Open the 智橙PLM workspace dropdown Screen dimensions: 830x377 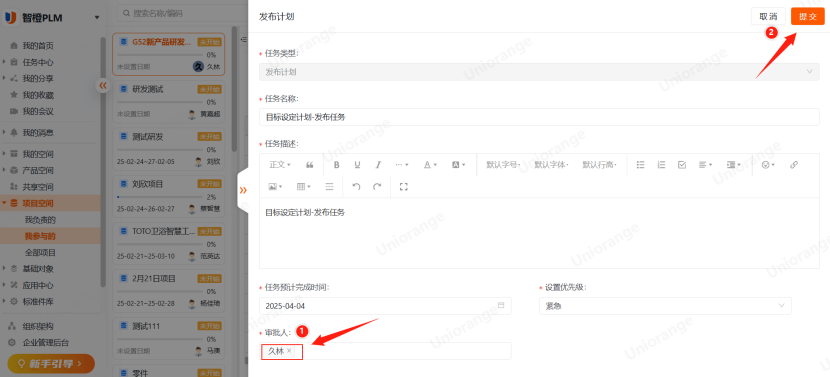(97, 18)
